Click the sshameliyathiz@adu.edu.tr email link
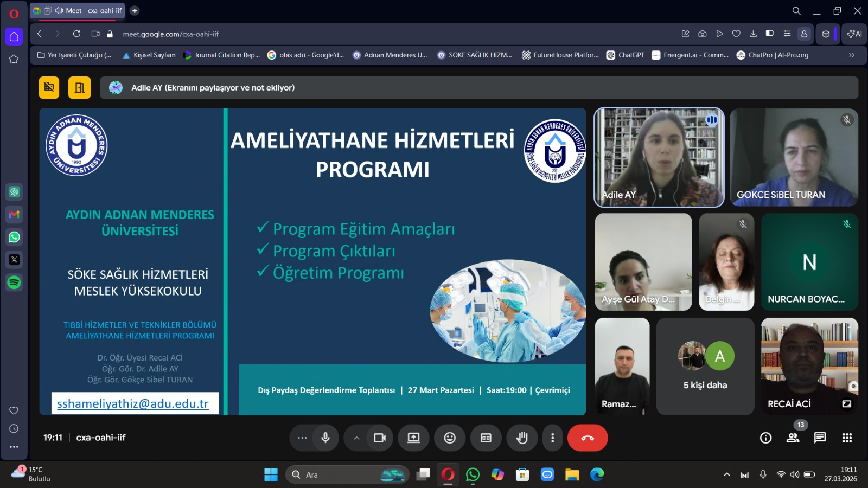The image size is (868, 488). click(133, 404)
